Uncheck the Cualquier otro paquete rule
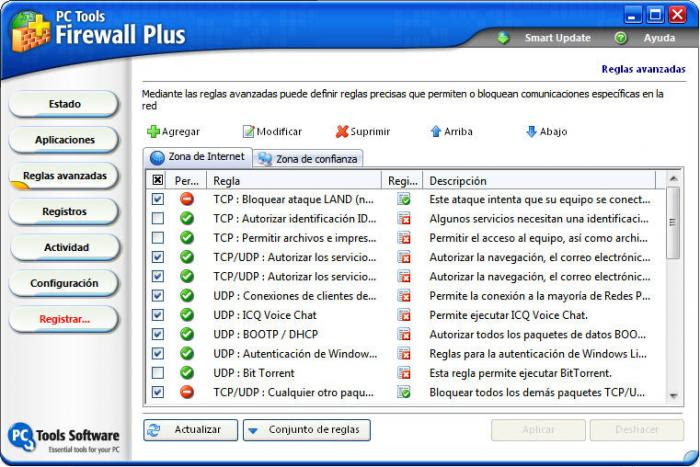The height and width of the screenshot is (467, 700). coord(158,392)
